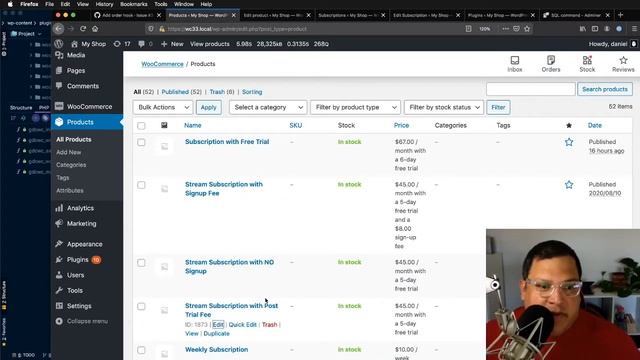640x360 pixels.
Task: Open Plugins with 10 updates badge
Action: (78, 260)
